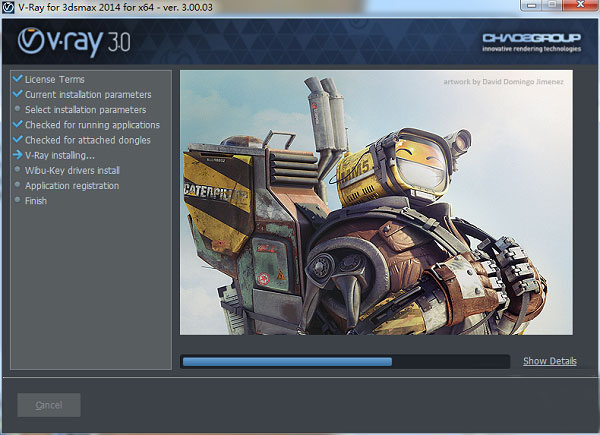Viewport: 600px width, 435px height.
Task: Click the window title V-Ray for 3dsmax 2014
Action: (x=115, y=7)
